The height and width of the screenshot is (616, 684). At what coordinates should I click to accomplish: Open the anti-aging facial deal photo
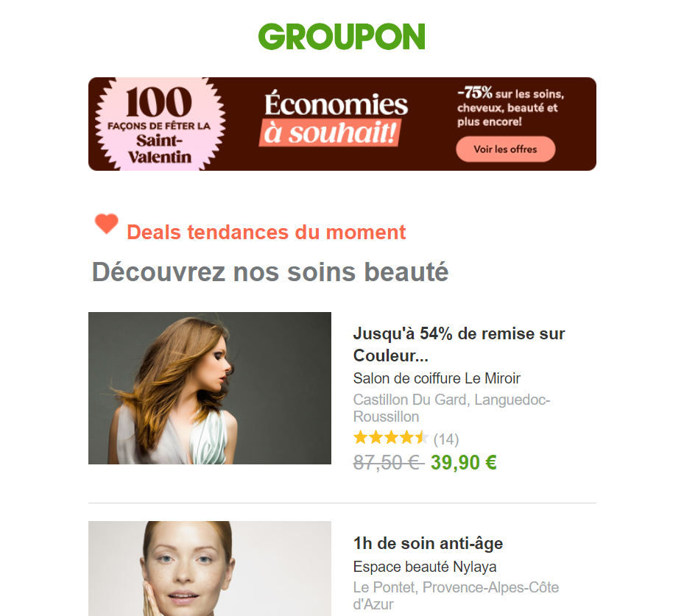pyautogui.click(x=210, y=568)
